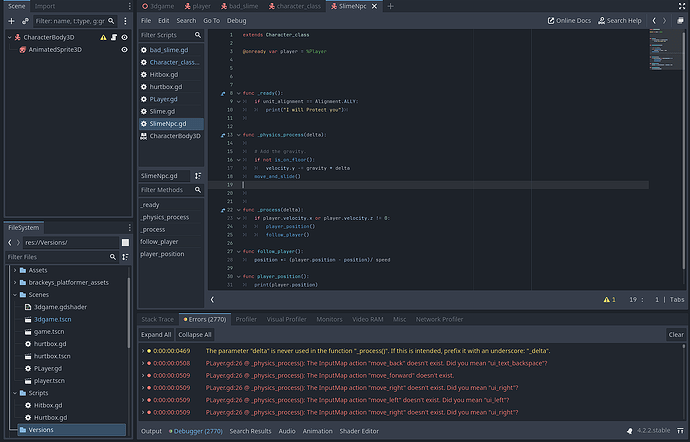The width and height of the screenshot is (690, 442).
Task: Go to next edited document arrow
Action: point(664,21)
